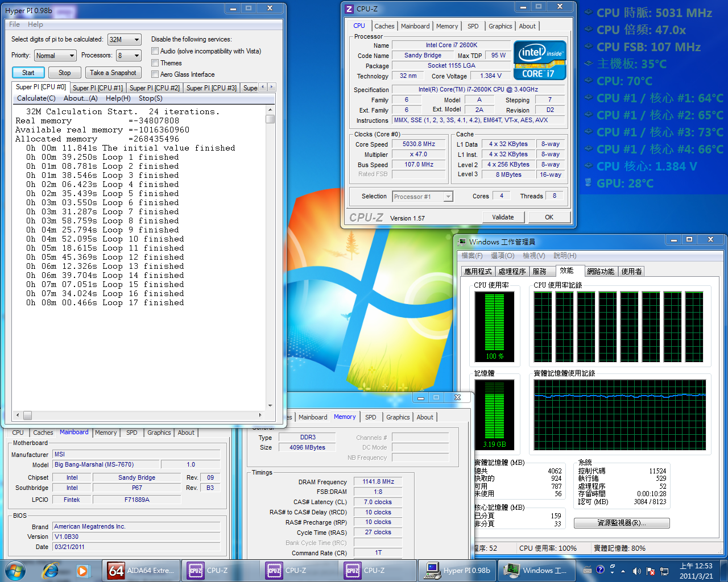Open Calculate(C) menu in Super PI

click(36, 98)
